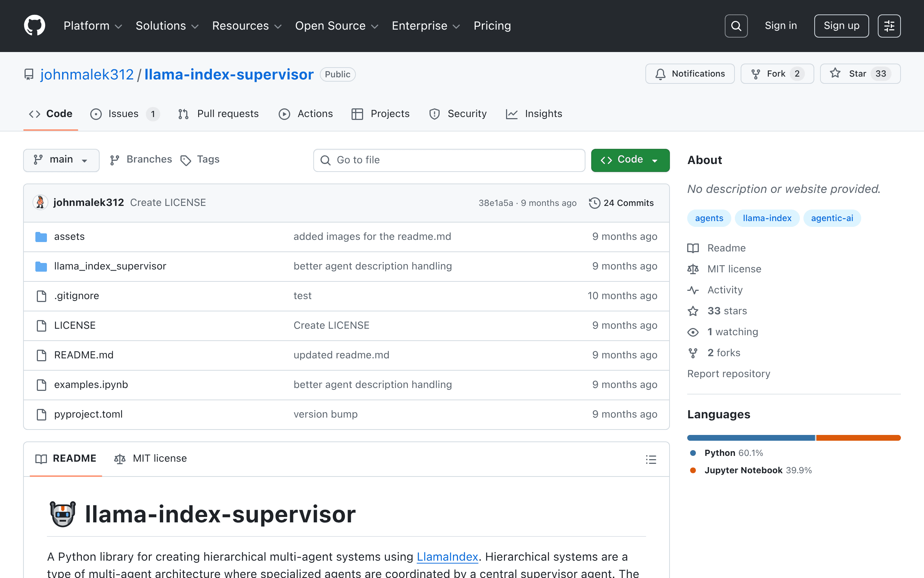
Task: Switch to MIT license tab in README panel
Action: click(x=151, y=458)
